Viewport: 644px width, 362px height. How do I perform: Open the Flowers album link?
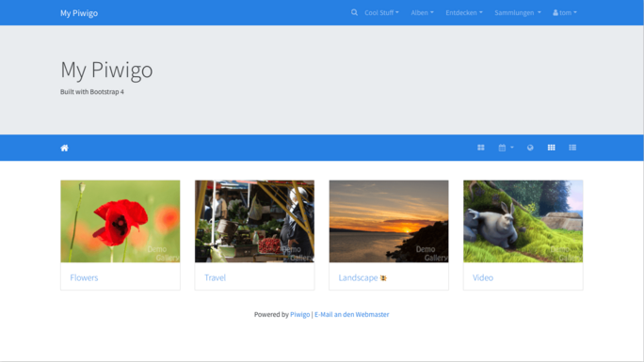pyautogui.click(x=84, y=277)
